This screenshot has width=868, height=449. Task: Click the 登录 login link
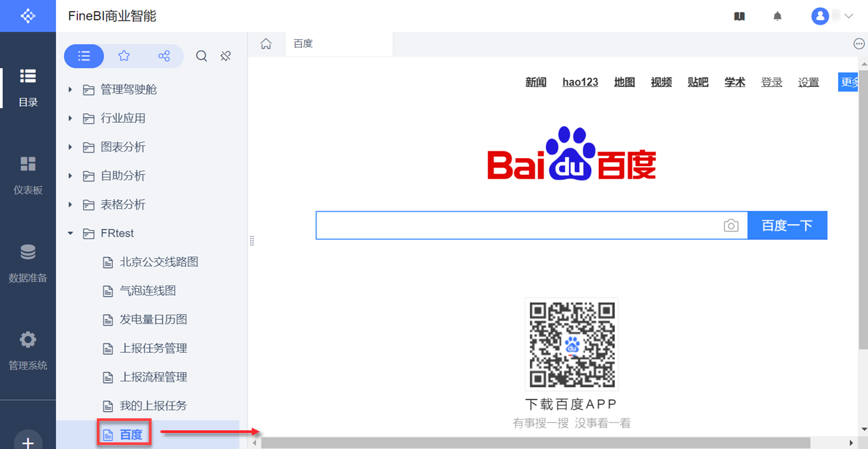tap(772, 82)
